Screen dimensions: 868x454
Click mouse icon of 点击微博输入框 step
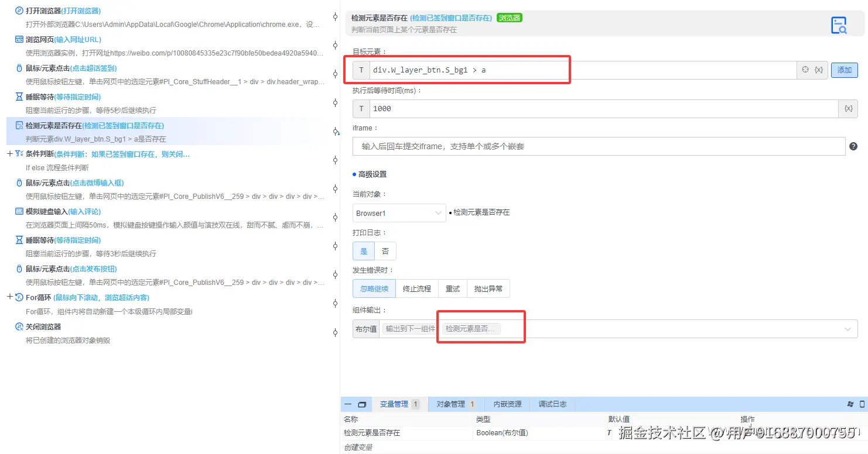click(19, 183)
